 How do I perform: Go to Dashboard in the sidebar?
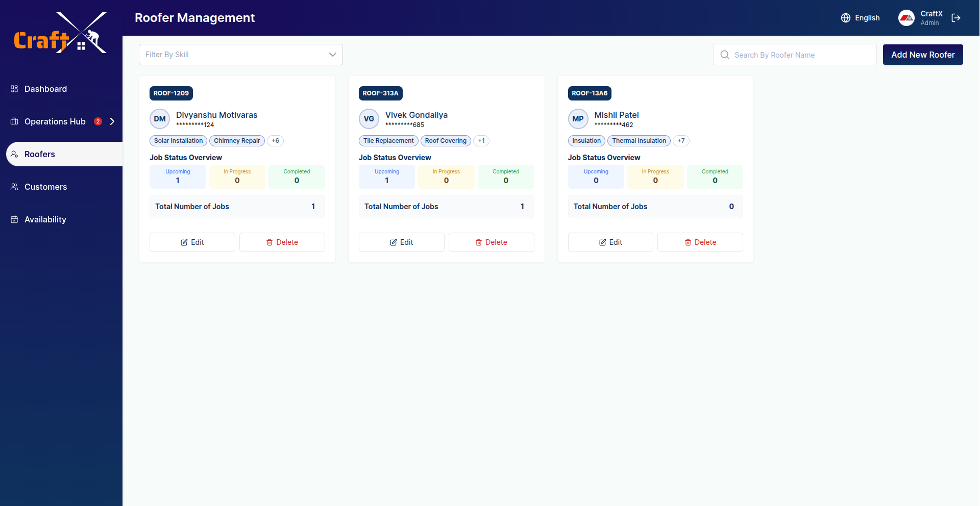(45, 89)
